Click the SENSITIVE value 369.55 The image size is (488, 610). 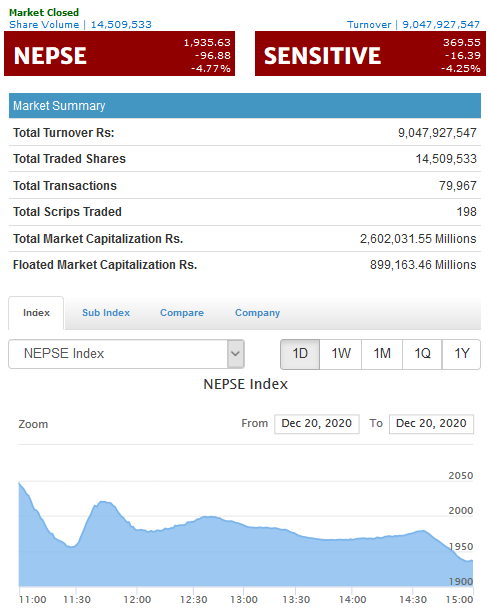462,42
